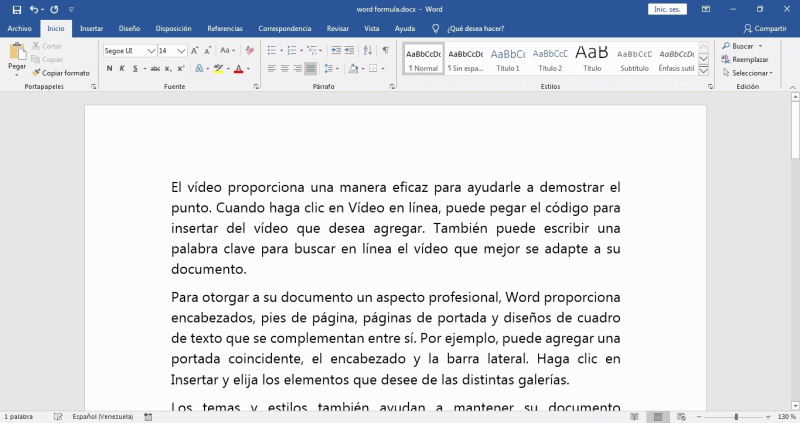
Task: Apply yellow text highlight color
Action: pyautogui.click(x=218, y=68)
